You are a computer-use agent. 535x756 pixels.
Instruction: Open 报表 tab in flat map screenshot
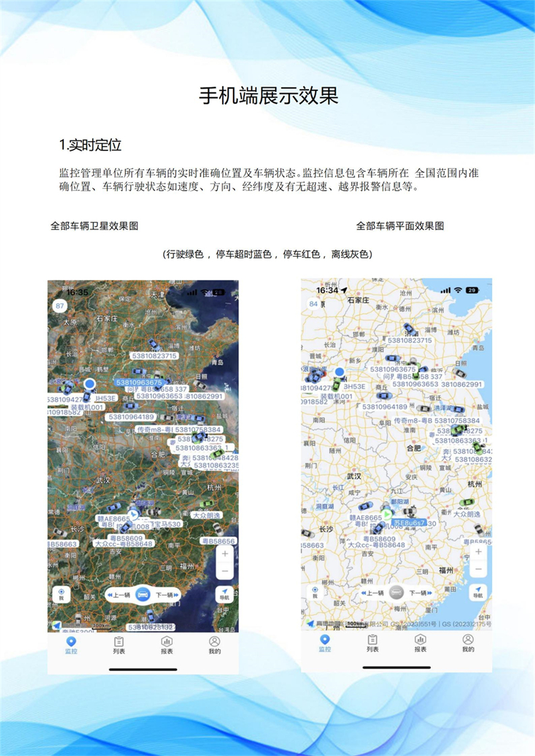coord(420,643)
